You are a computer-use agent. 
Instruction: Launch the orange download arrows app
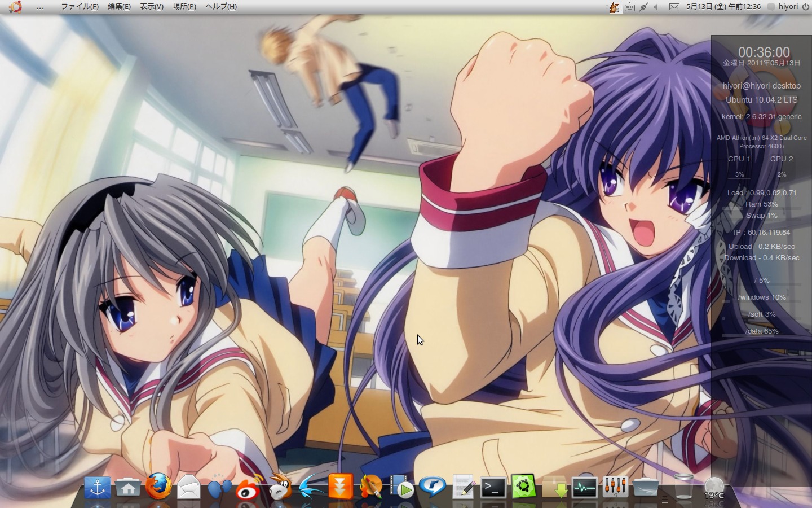(x=341, y=487)
